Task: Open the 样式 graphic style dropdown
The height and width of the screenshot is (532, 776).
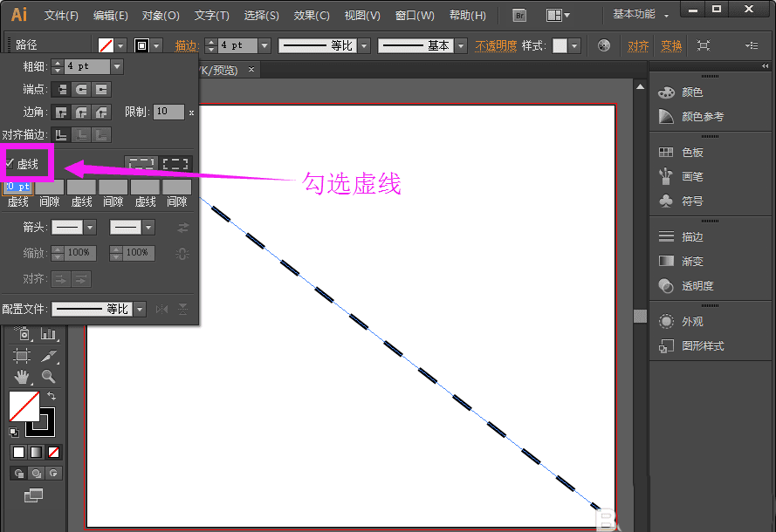Action: [x=574, y=45]
